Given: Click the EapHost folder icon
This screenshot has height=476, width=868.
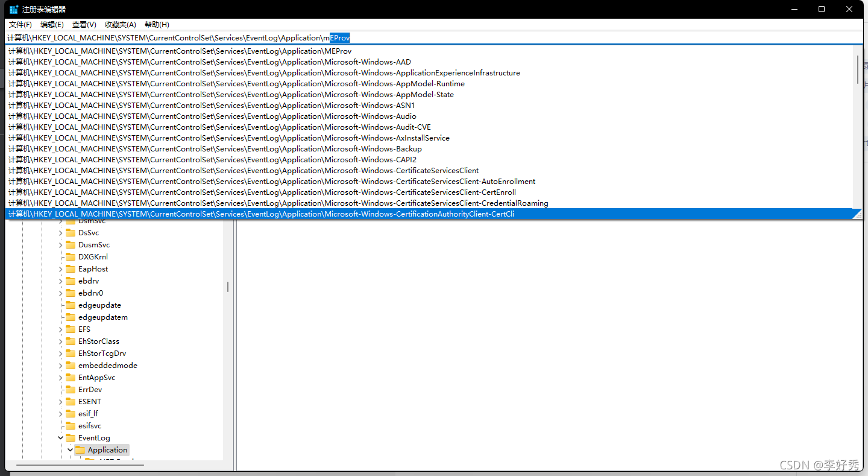Looking at the screenshot, I should pos(71,269).
